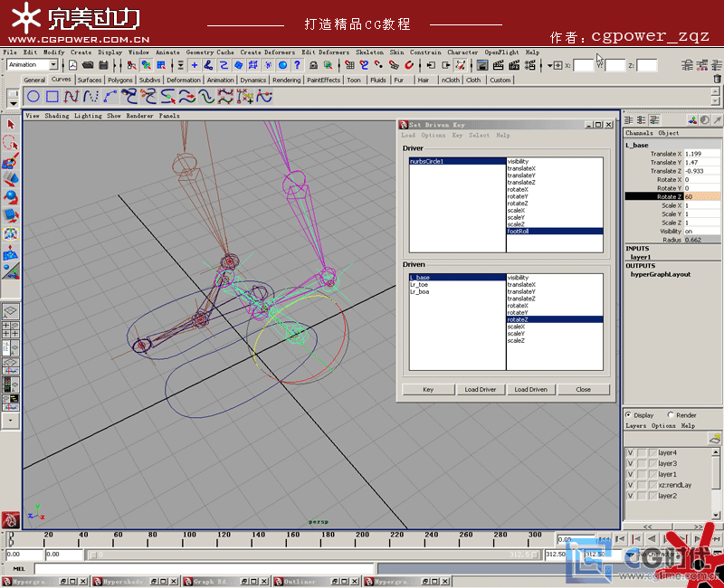Click the shelf trash can icon
Image resolution: width=724 pixels, height=588 pixels.
(717, 79)
